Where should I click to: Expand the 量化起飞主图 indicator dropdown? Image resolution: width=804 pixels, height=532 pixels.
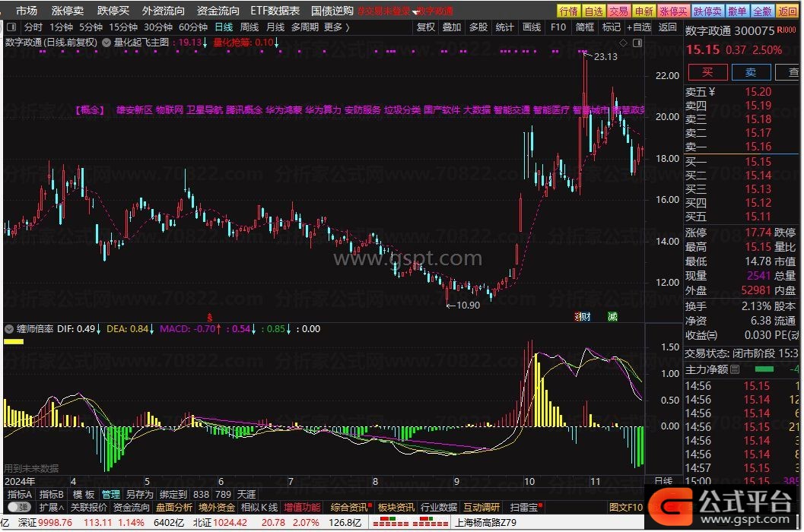coord(106,43)
